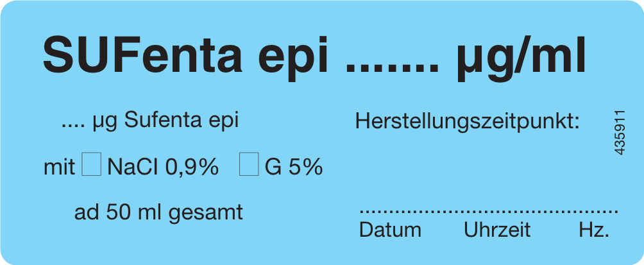Click the dotted line above Datum

(x=390, y=212)
